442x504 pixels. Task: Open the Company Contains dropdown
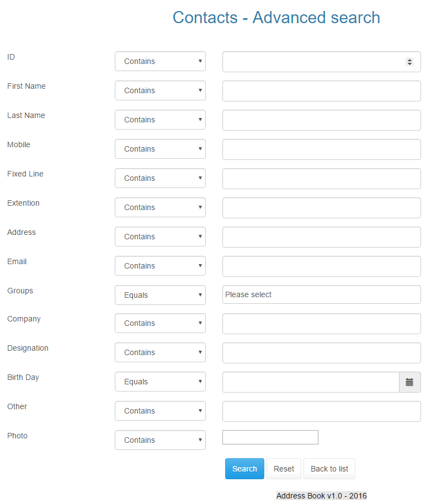tap(160, 323)
